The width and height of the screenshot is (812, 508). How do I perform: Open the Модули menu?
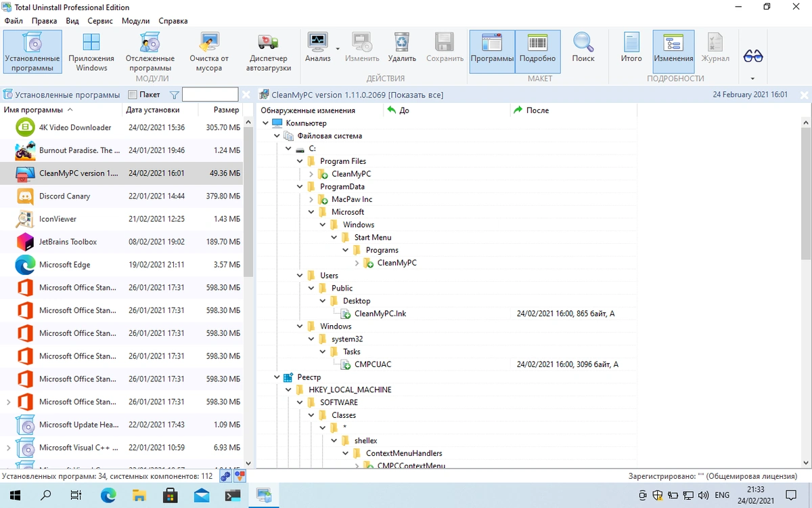coord(135,21)
